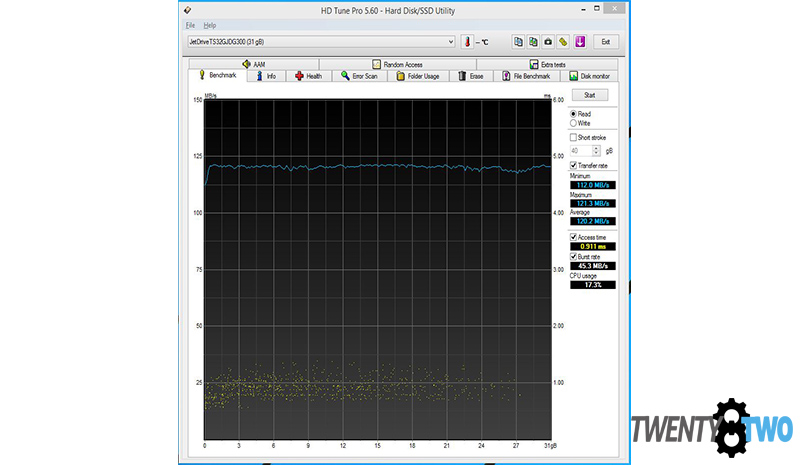Click the Start benchmark button
This screenshot has height=465, width=800.
tap(590, 95)
